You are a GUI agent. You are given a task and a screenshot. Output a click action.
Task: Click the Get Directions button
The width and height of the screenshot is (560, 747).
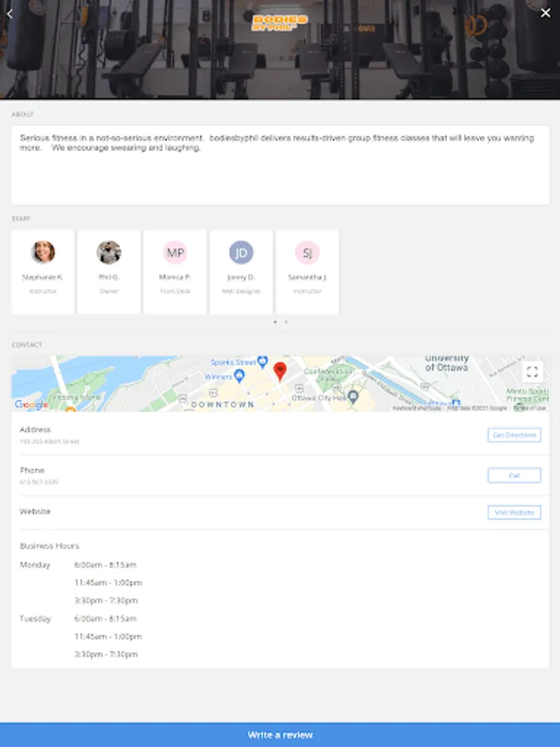pyautogui.click(x=514, y=435)
